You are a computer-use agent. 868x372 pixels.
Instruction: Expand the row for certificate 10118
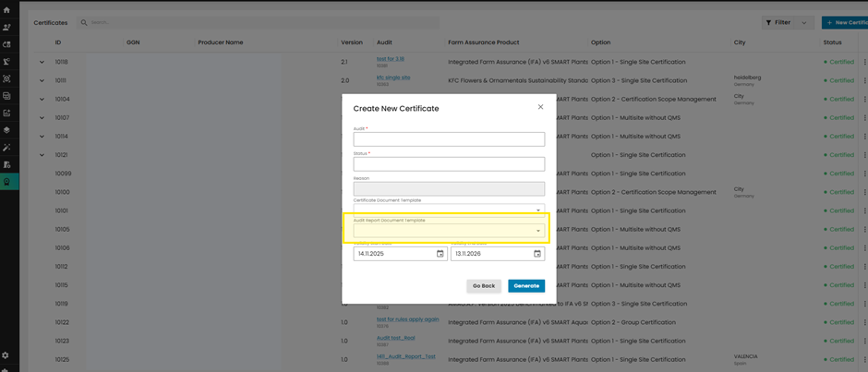[42, 63]
